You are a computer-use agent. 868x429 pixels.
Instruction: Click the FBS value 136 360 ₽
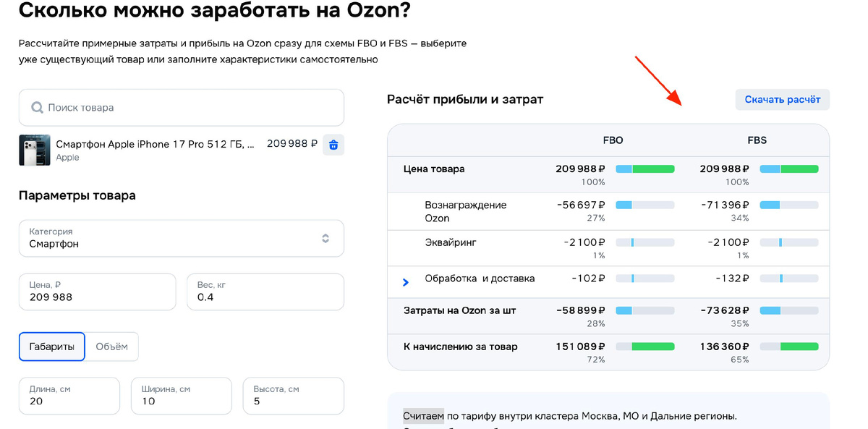pyautogui.click(x=725, y=347)
